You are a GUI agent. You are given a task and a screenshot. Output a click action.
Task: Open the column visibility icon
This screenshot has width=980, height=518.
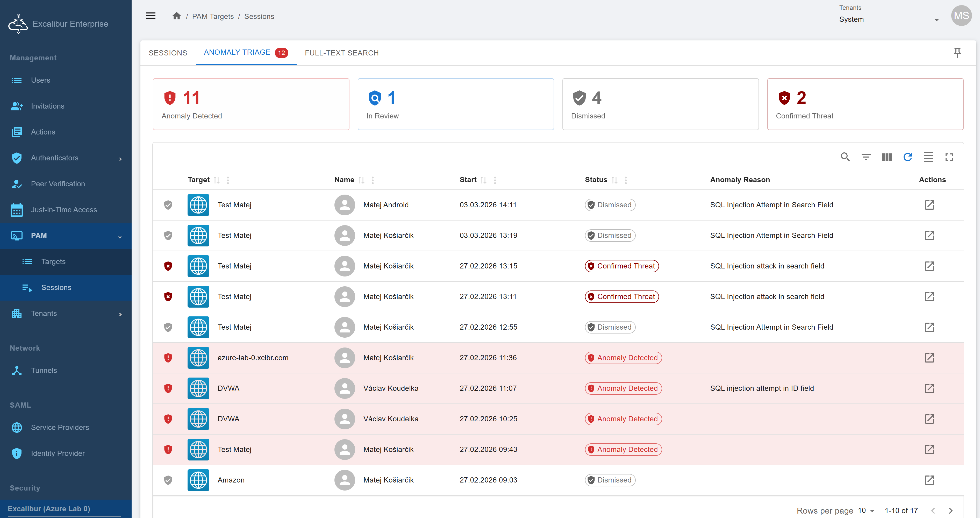tap(887, 157)
